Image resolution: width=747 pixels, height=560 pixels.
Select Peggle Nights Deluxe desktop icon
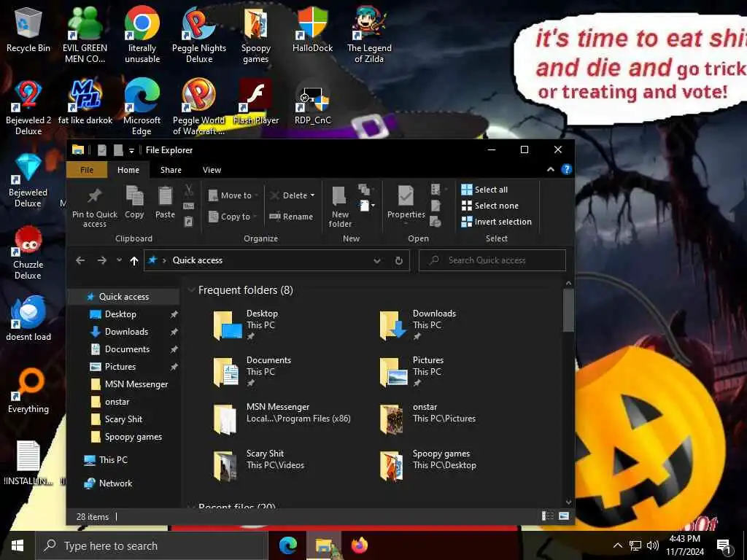199,36
